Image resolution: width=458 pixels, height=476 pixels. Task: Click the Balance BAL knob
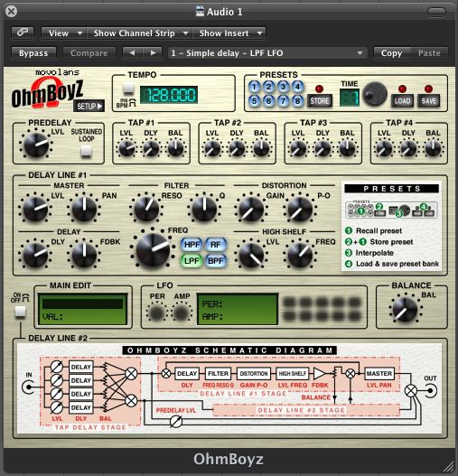point(405,310)
